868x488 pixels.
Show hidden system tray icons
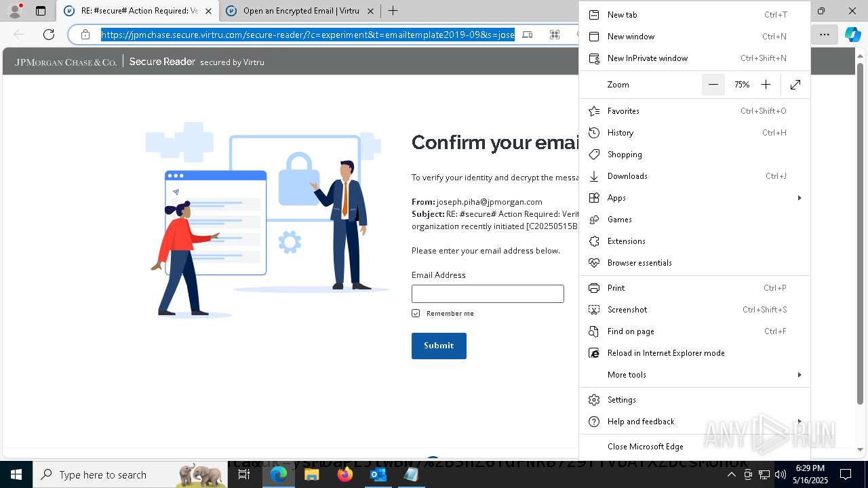731,474
